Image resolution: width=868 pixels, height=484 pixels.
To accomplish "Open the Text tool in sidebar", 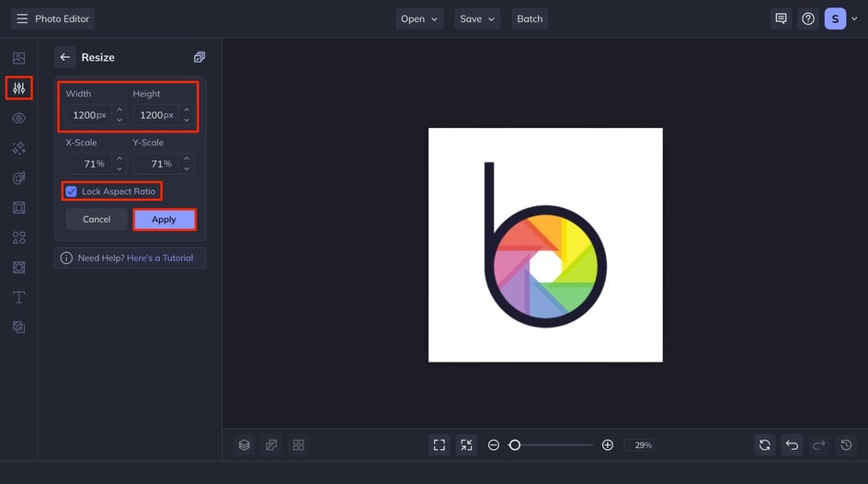I will coord(18,297).
